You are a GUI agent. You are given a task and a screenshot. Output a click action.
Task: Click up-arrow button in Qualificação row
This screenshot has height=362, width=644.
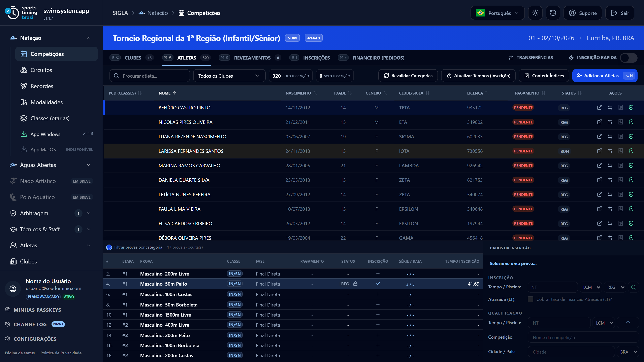tap(628, 323)
